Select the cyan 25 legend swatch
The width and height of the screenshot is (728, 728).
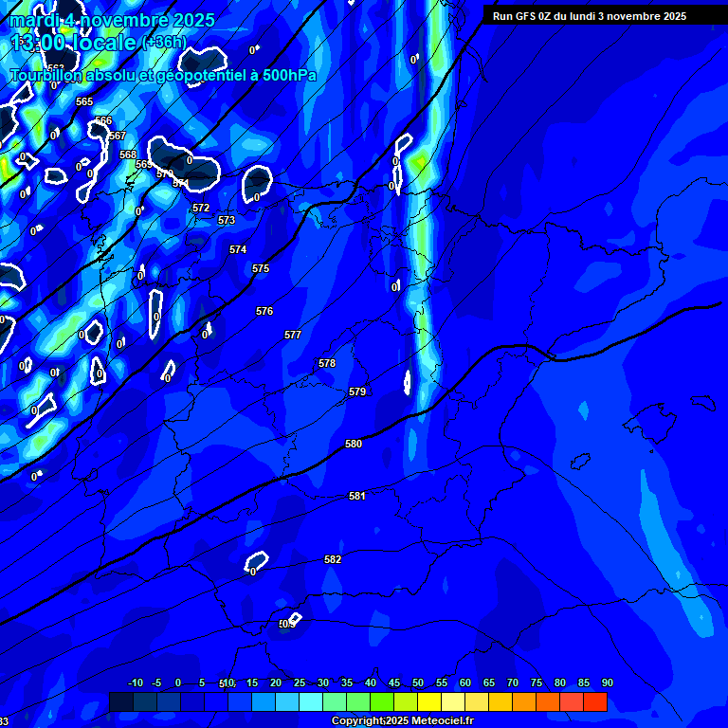(x=287, y=702)
